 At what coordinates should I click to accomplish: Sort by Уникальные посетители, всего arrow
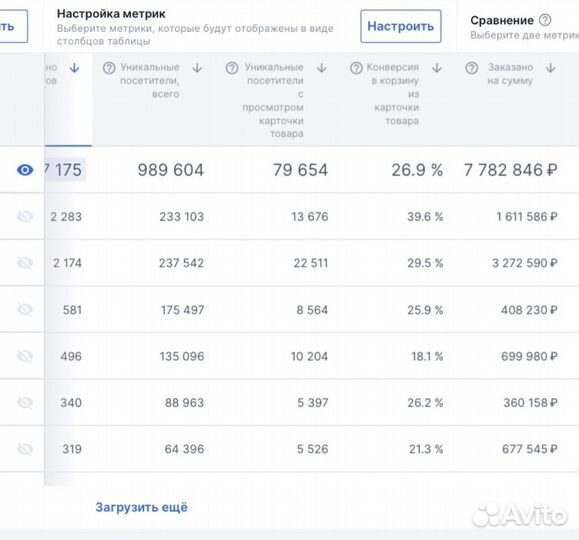coord(197,68)
